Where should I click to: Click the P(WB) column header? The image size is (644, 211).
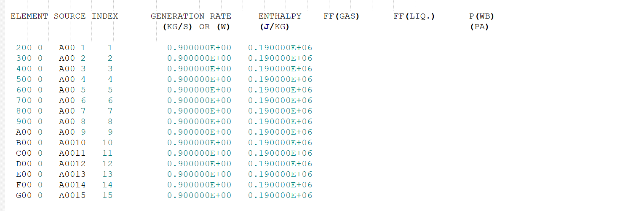click(481, 16)
